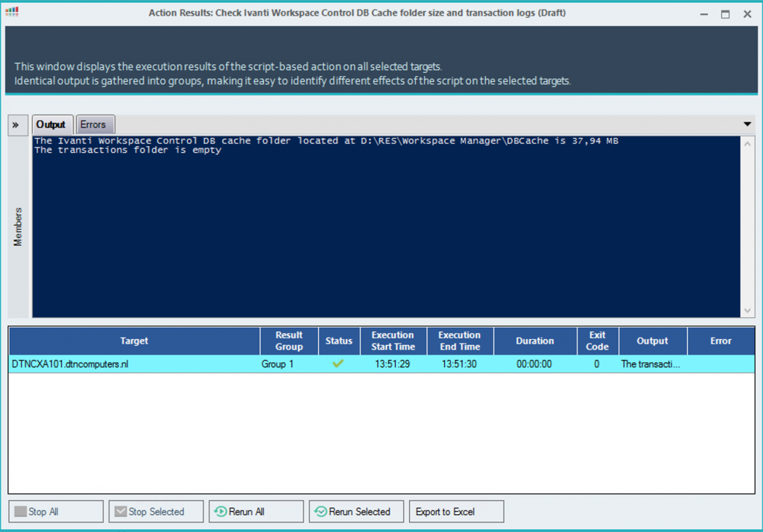763x532 pixels.
Task: Open the dropdown arrow beside the tab strip
Action: (747, 124)
